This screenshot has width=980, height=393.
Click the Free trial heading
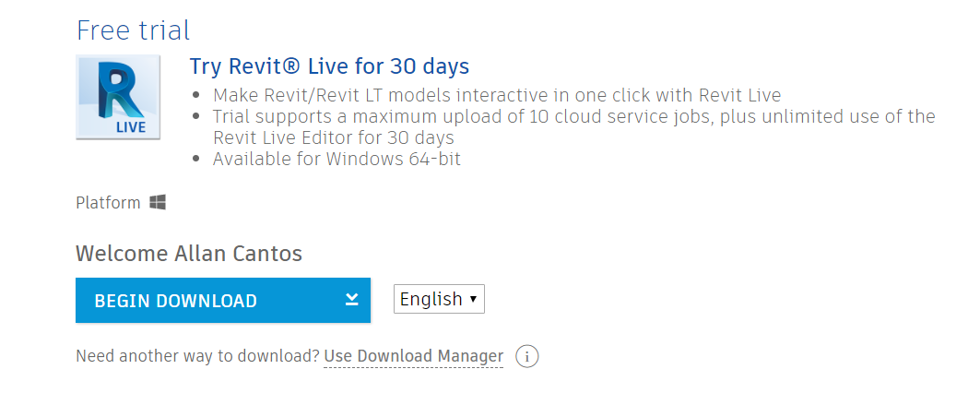tap(133, 30)
